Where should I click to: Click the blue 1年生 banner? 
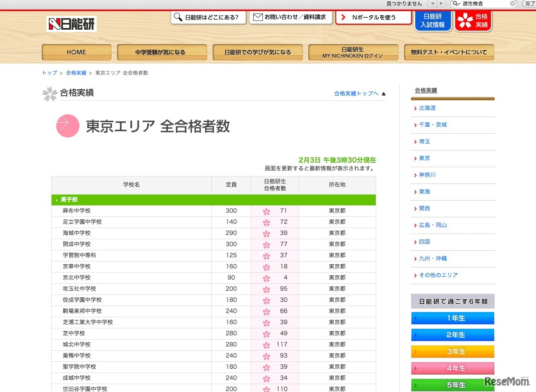(x=452, y=318)
